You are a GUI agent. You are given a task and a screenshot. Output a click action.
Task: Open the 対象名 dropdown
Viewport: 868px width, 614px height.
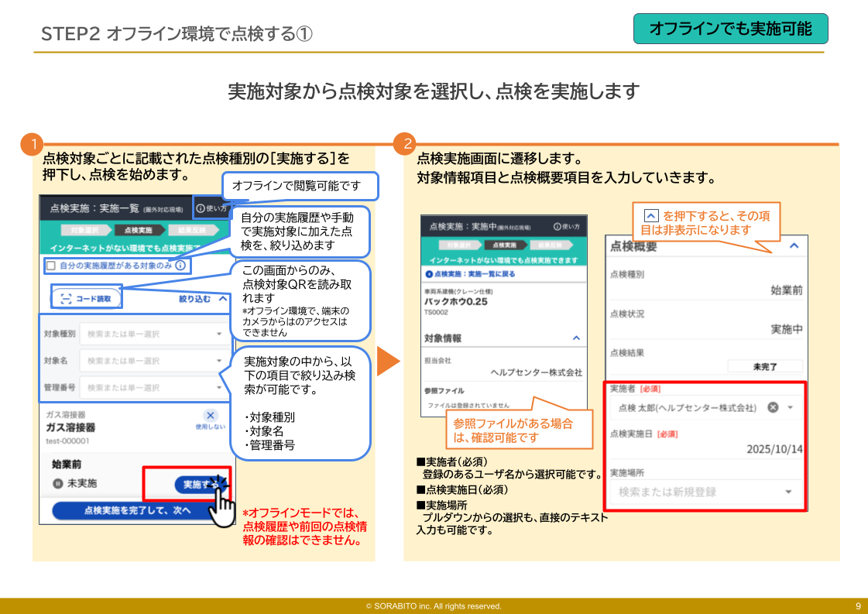154,361
